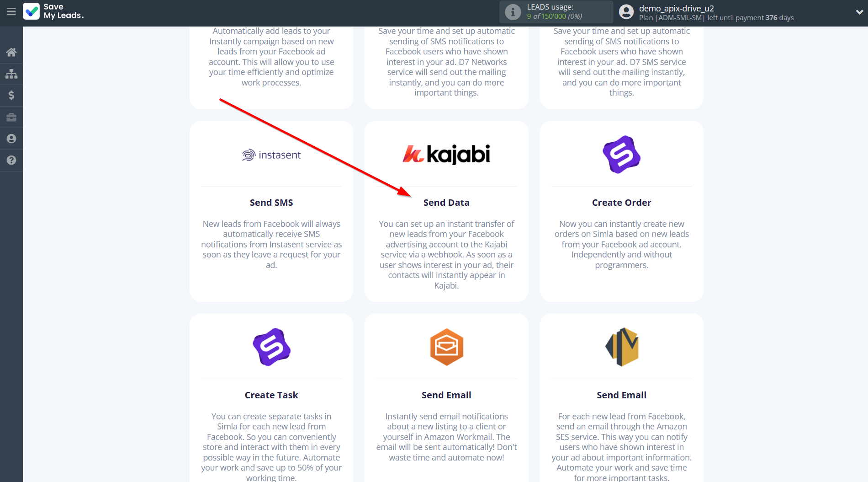This screenshot has width=868, height=482.
Task: Click the SaveMyLeads logo
Action: (53, 12)
